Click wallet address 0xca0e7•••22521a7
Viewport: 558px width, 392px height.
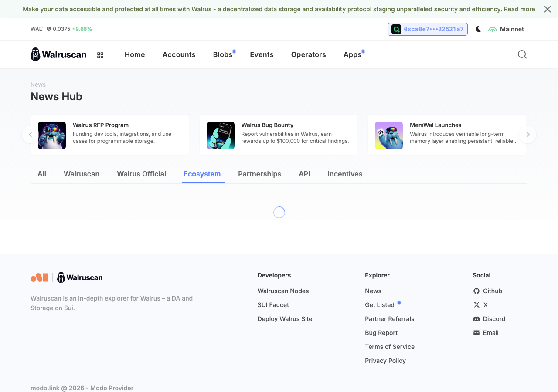coord(428,29)
